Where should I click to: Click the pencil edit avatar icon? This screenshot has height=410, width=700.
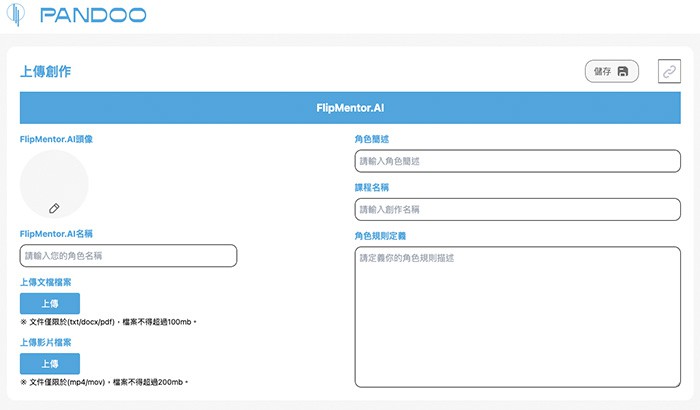tap(54, 208)
